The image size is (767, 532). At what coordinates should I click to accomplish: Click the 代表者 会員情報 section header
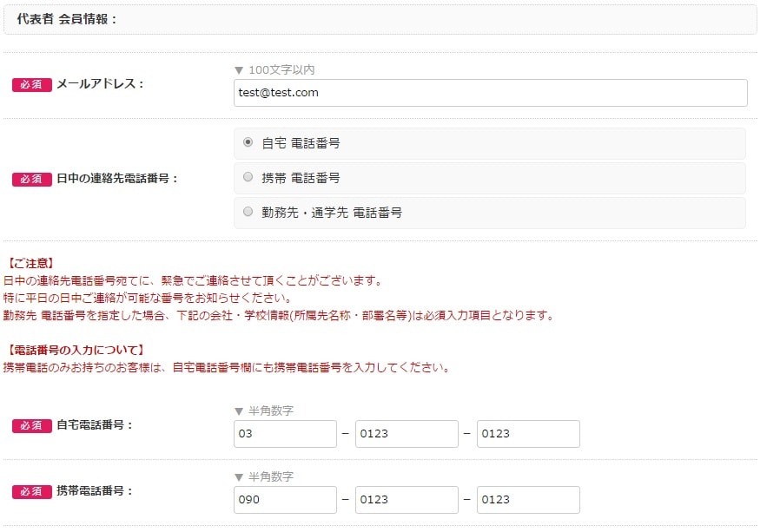(x=67, y=19)
